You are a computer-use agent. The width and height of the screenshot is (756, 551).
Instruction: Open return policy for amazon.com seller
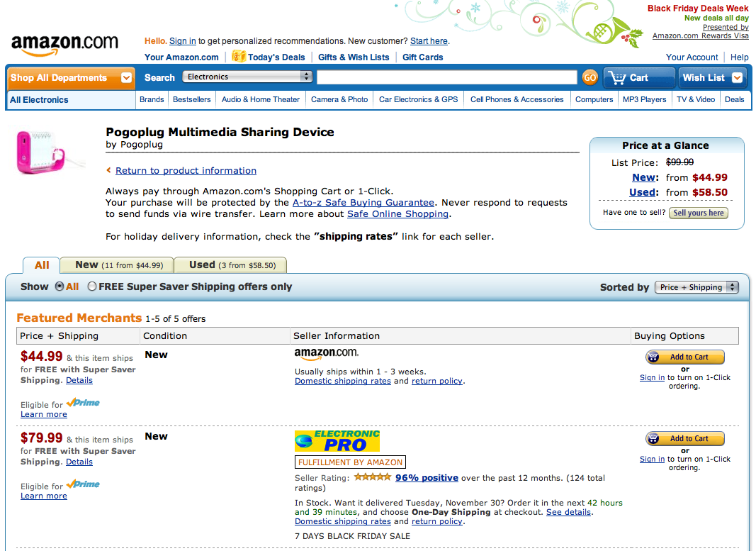[x=437, y=382]
